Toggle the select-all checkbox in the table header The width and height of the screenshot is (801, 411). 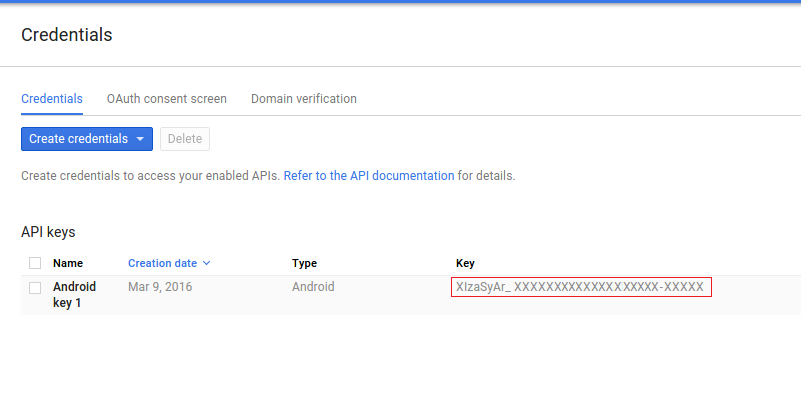[35, 263]
